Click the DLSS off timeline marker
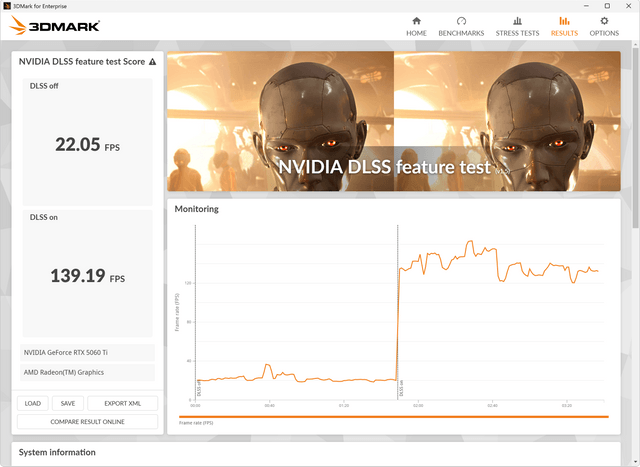Image resolution: width=640 pixels, height=467 pixels. [199, 388]
